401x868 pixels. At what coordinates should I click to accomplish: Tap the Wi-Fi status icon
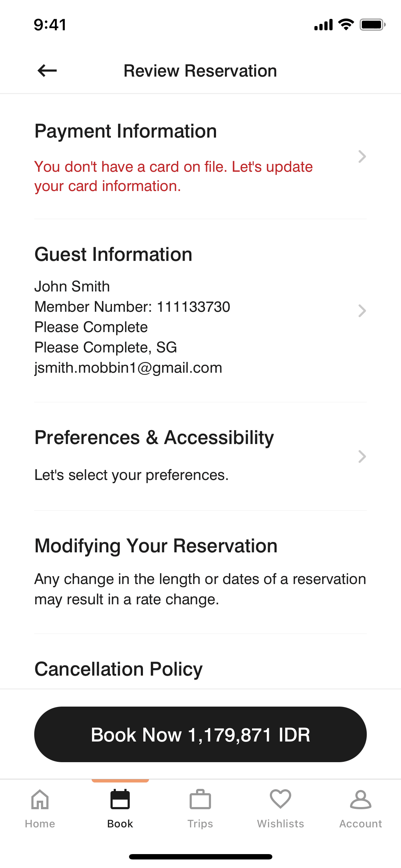[x=346, y=25]
